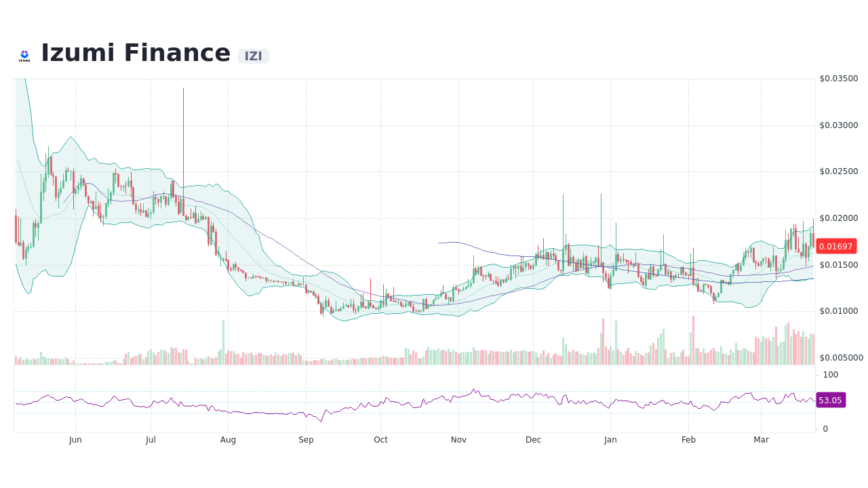
Task: Select the $0.02000 price axis label
Action: coord(840,218)
